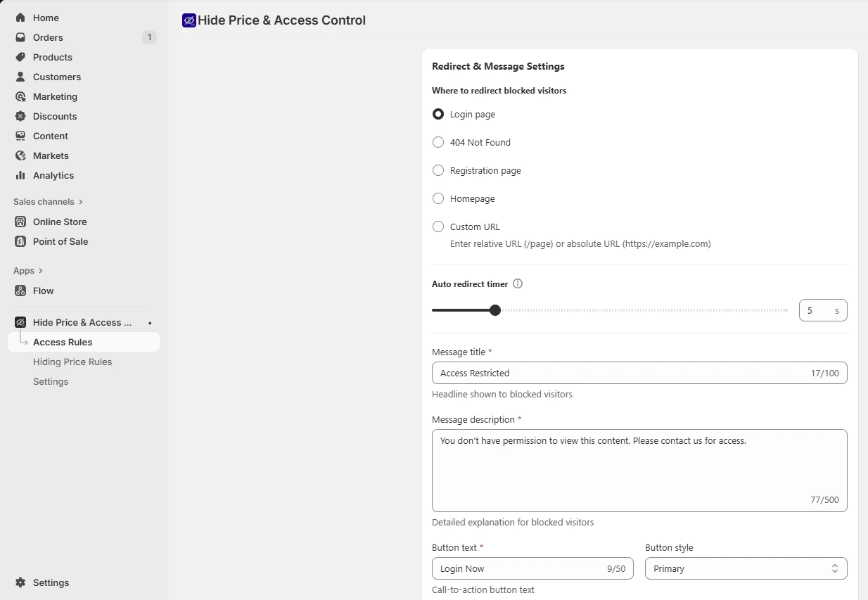Screen dimensions: 868x600
Task: Click the Marketing megaphone icon
Action: (20, 96)
